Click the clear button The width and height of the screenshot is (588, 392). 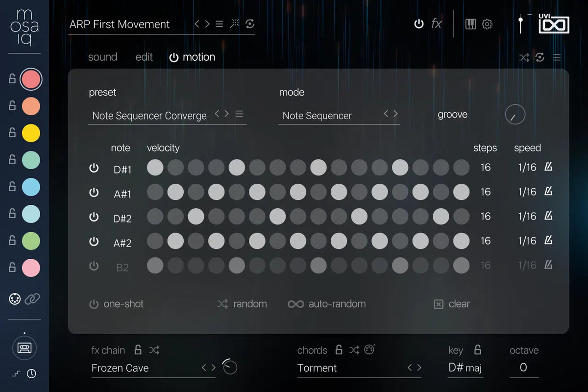pyautogui.click(x=452, y=304)
